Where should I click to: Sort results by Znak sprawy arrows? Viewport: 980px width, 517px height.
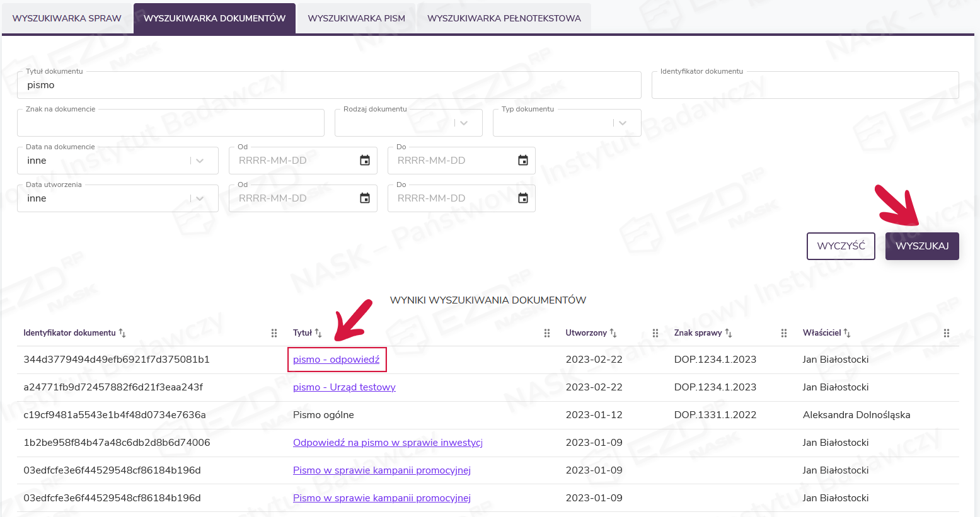click(729, 333)
